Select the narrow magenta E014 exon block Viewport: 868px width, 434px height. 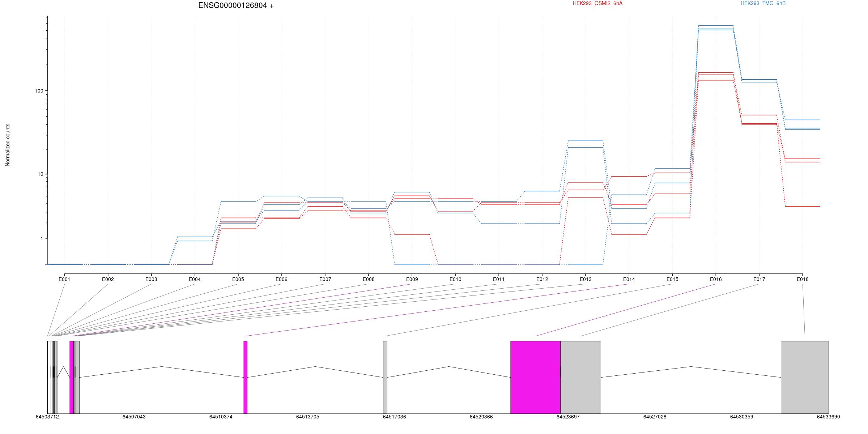point(246,377)
